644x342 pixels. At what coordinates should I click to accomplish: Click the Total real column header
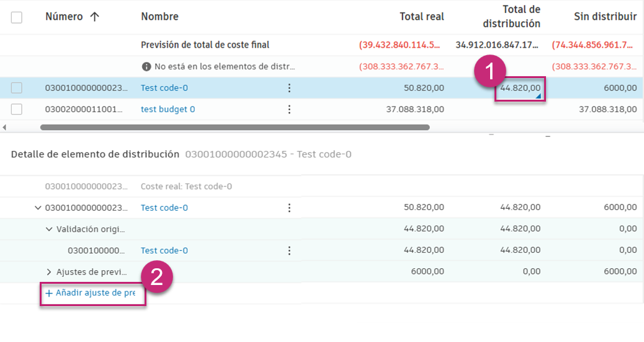[421, 17]
